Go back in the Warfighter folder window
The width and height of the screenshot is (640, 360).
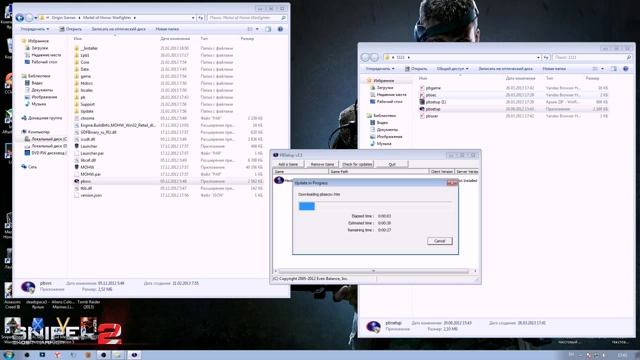tap(19, 18)
